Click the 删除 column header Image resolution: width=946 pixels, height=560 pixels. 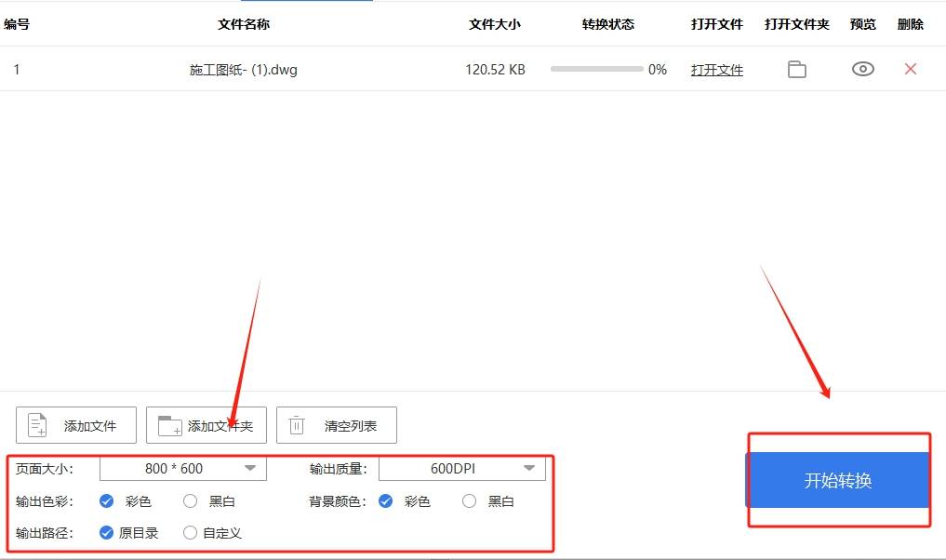pyautogui.click(x=909, y=24)
